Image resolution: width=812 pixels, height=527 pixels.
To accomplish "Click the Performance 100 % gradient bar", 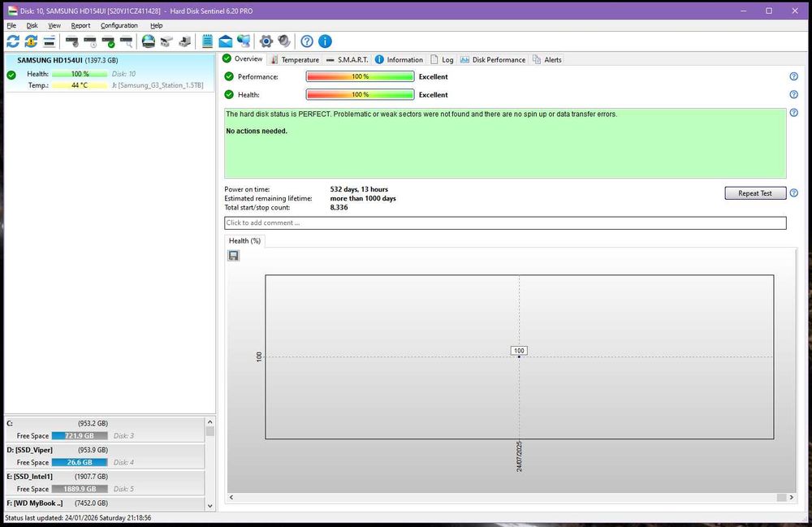I will click(360, 76).
